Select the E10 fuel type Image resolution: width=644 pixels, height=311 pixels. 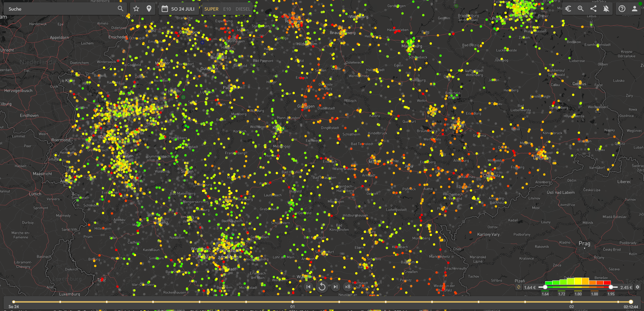point(227,9)
